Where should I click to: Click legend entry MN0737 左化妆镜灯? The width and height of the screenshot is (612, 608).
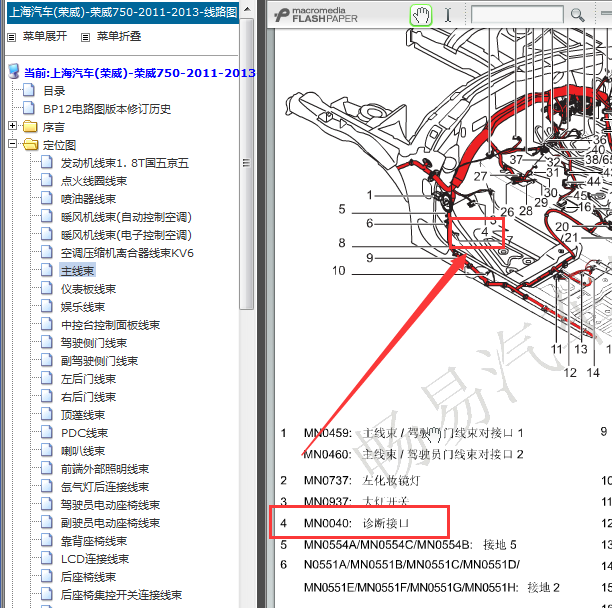350,480
